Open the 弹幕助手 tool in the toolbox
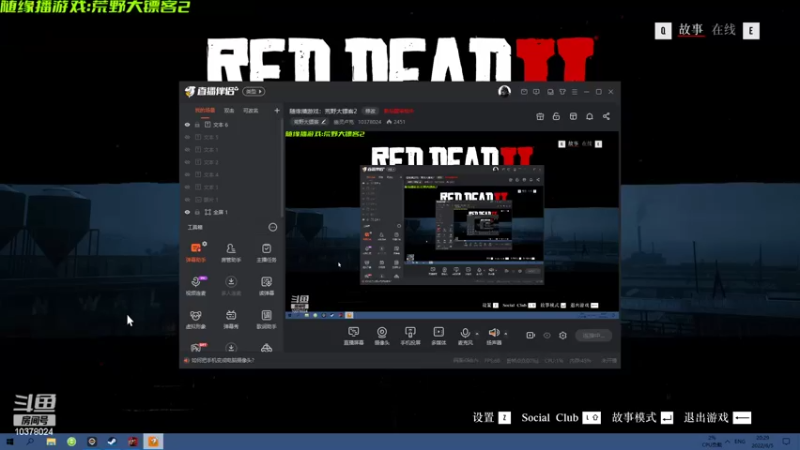The height and width of the screenshot is (450, 800). pyautogui.click(x=196, y=252)
